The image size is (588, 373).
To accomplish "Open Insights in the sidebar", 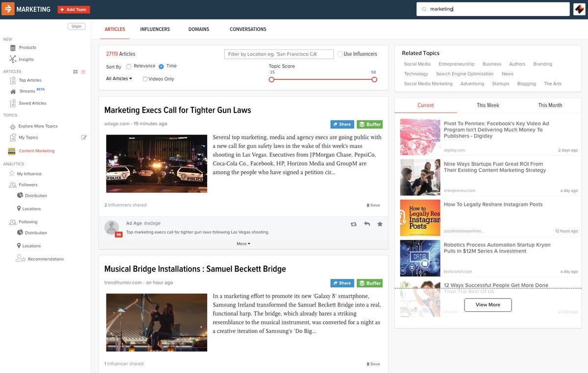I will click(26, 59).
